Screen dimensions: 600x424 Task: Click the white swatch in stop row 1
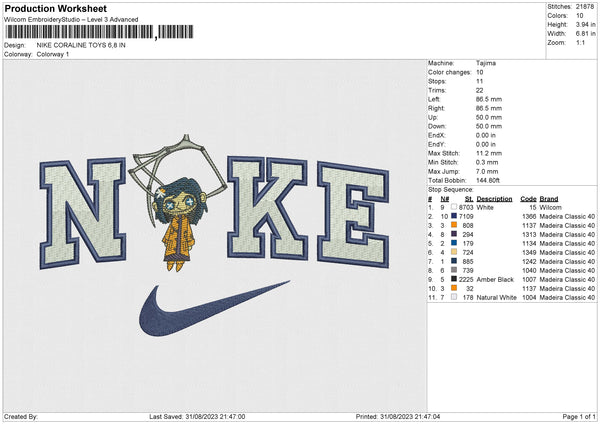point(454,207)
